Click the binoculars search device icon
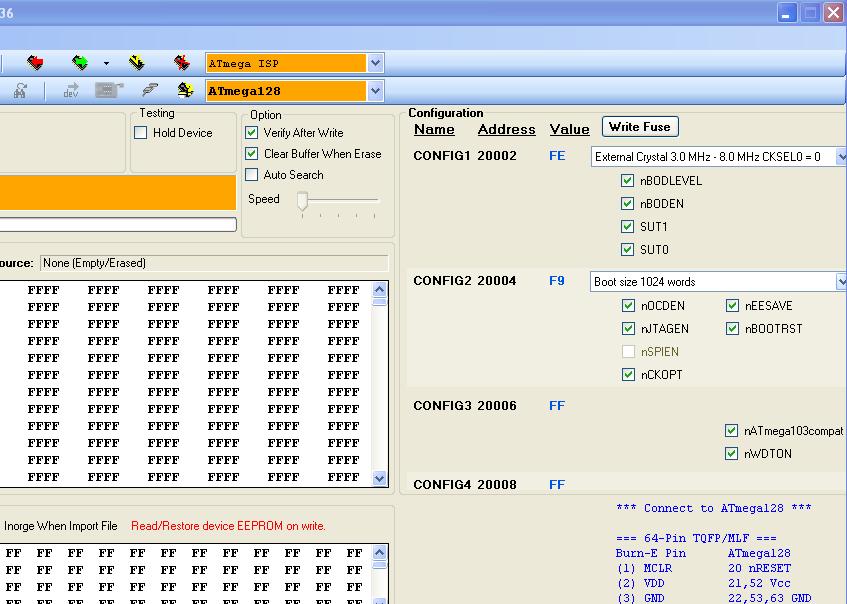 21,90
